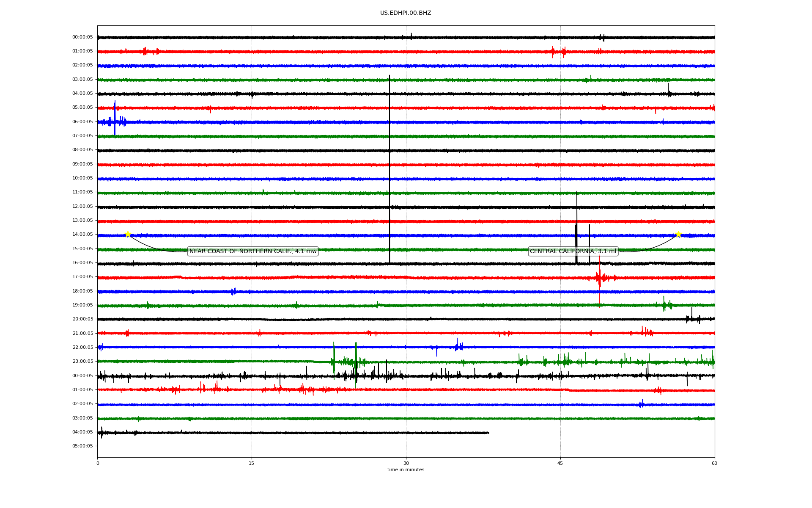The image size is (812, 508).
Task: Click the yellow star on the left
Action: [x=128, y=234]
